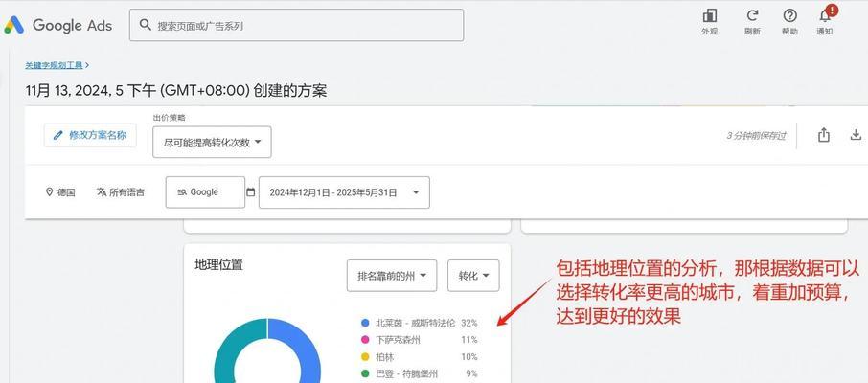868x383 pixels.
Task: Click the 32% value
Action: click(468, 323)
